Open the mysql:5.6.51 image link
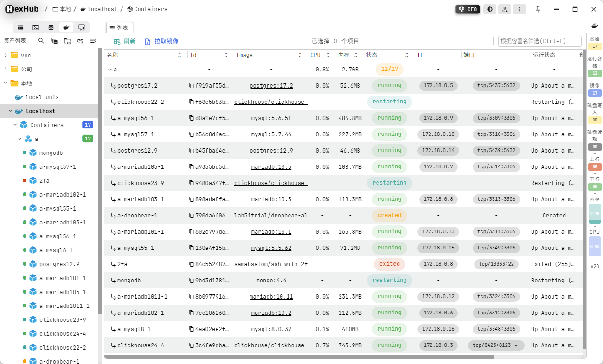 tap(271, 118)
